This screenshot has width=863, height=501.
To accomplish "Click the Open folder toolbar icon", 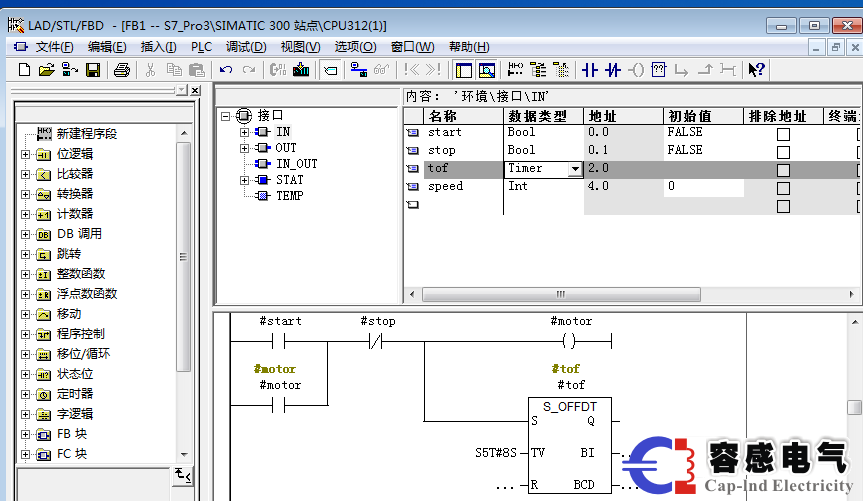I will point(47,70).
